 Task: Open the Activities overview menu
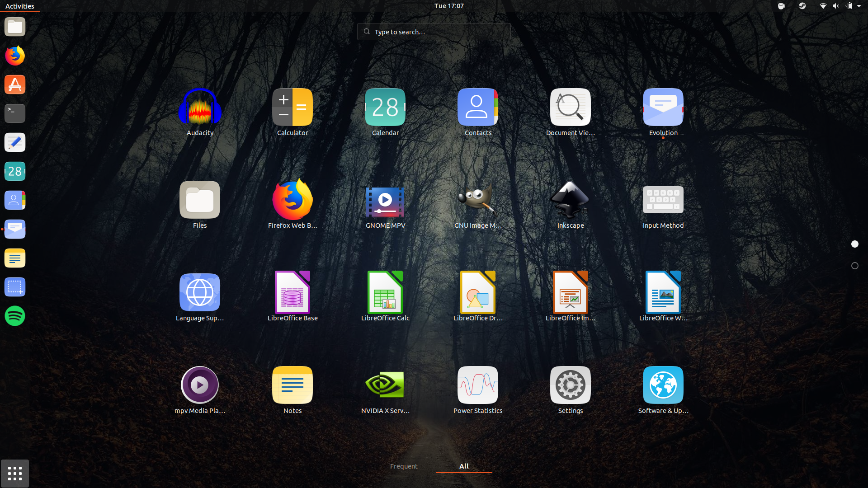[19, 6]
